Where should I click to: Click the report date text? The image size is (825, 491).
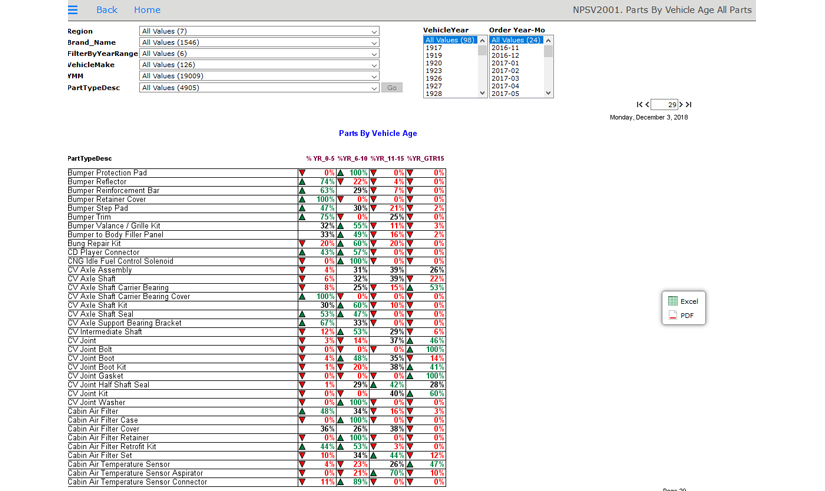coord(649,117)
